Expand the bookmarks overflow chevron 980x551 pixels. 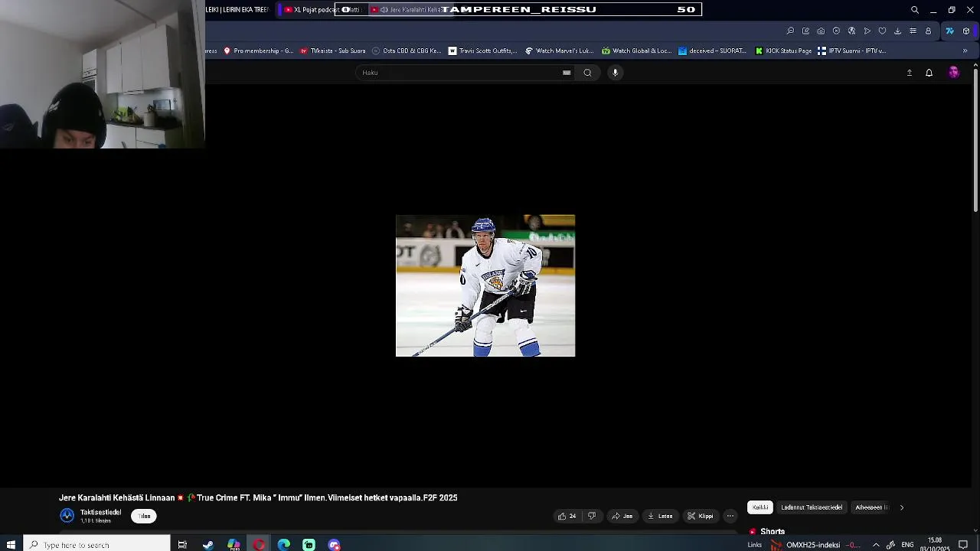pos(965,51)
